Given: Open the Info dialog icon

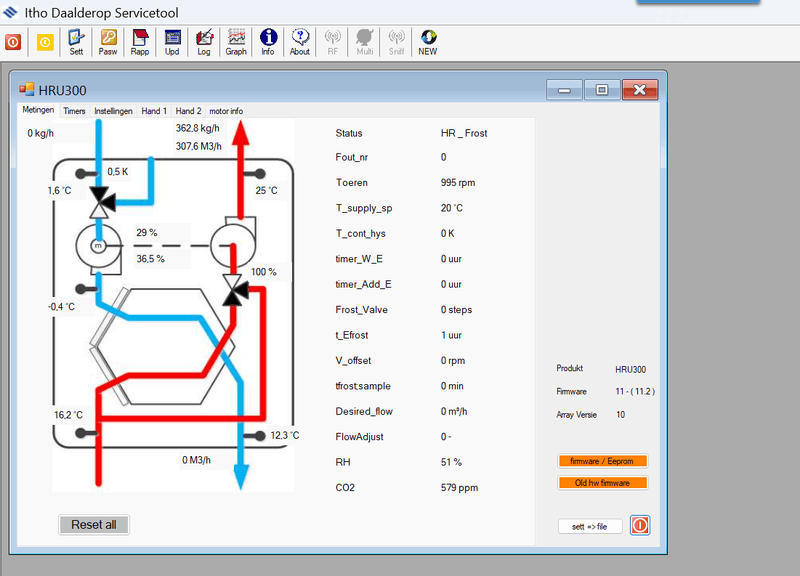Looking at the screenshot, I should tap(268, 42).
